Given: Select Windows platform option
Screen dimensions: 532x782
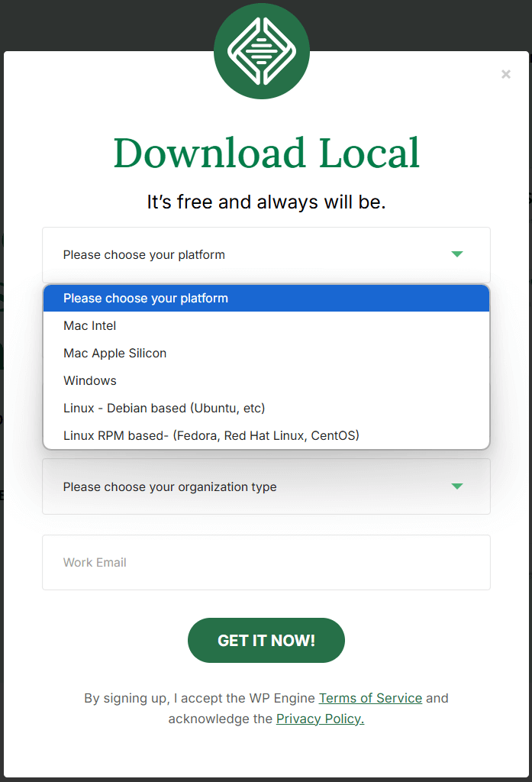Looking at the screenshot, I should (x=266, y=380).
